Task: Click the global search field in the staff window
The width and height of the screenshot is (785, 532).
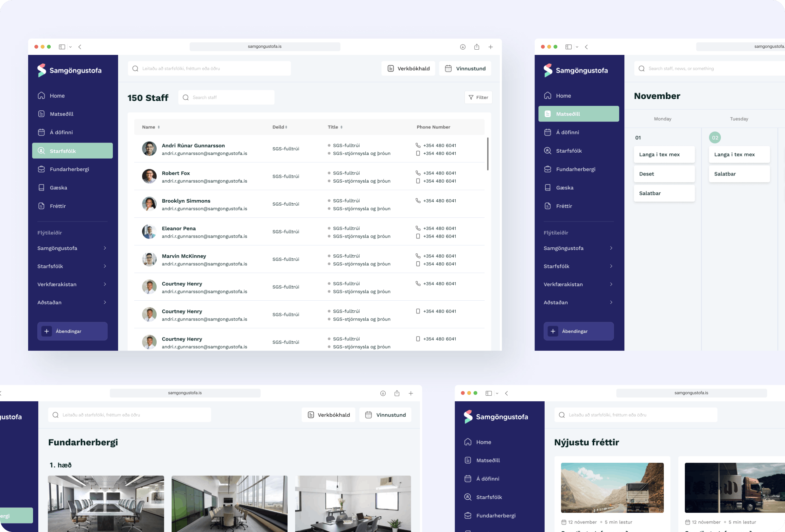Action: 209,69
